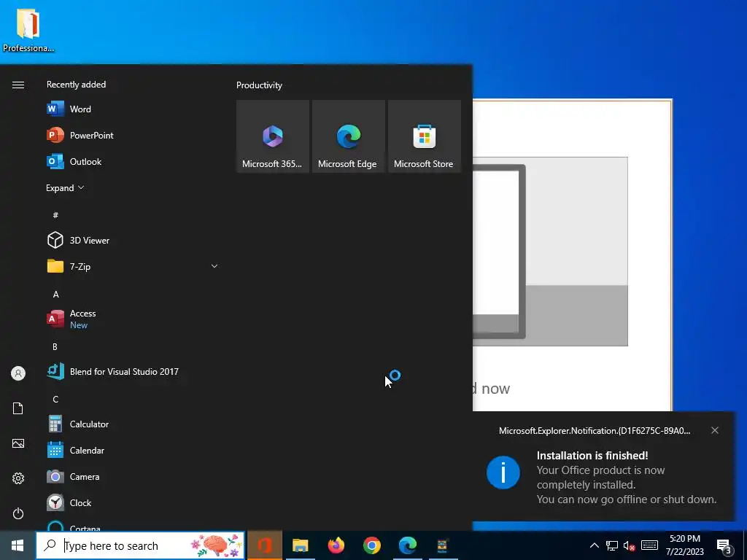Launch PowerPoint from the Start menu
This screenshot has width=747, height=560.
point(133,135)
